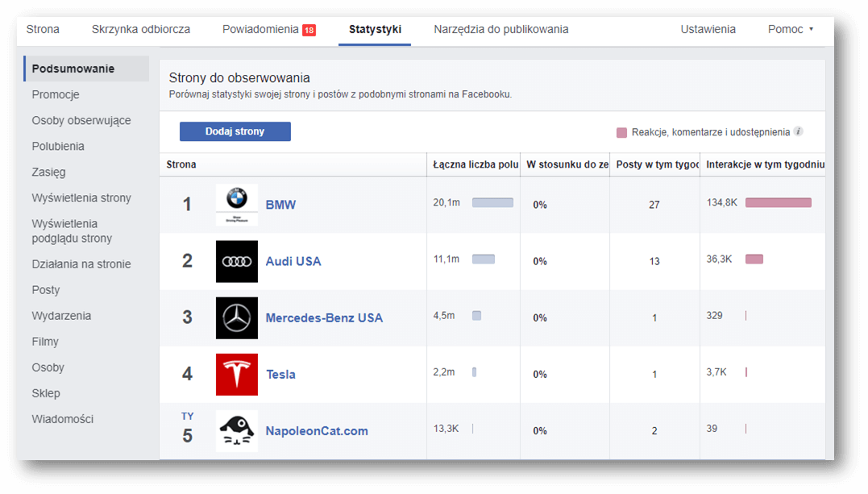Open the Tesla page link
Viewport: 868px width, 494px height.
[x=280, y=375]
